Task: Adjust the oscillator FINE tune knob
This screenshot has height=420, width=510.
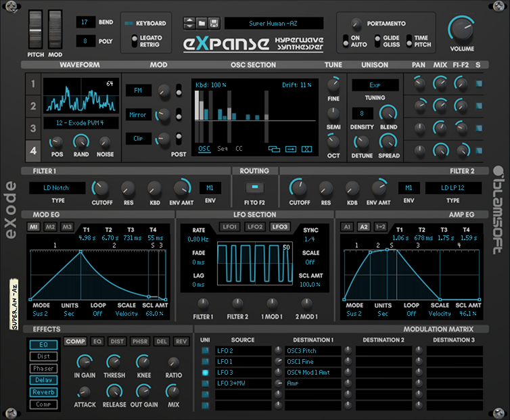Action: click(333, 85)
